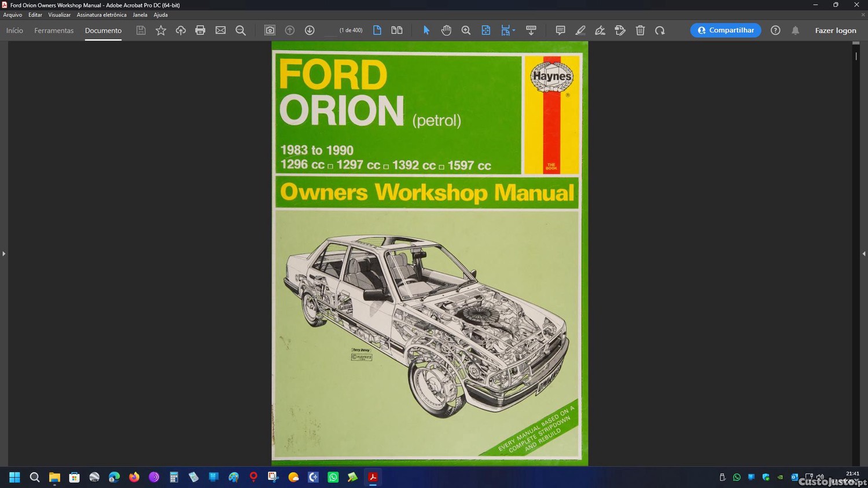The height and width of the screenshot is (488, 868).
Task: Open Firefox from the taskbar
Action: click(134, 477)
